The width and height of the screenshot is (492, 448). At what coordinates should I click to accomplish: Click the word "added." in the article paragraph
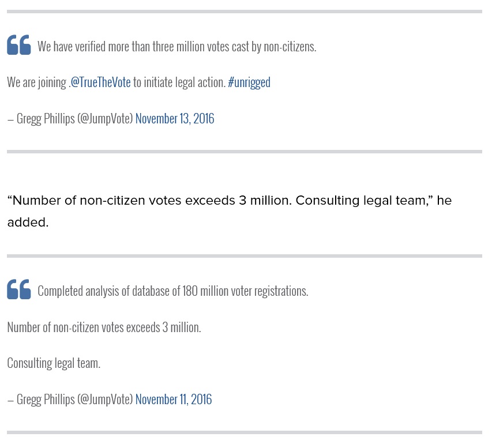[28, 223]
